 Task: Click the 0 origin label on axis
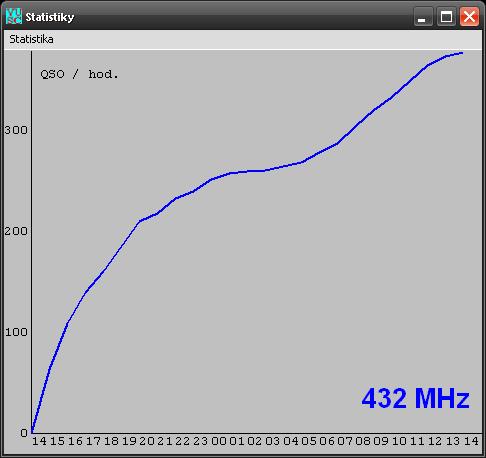pyautogui.click(x=24, y=433)
